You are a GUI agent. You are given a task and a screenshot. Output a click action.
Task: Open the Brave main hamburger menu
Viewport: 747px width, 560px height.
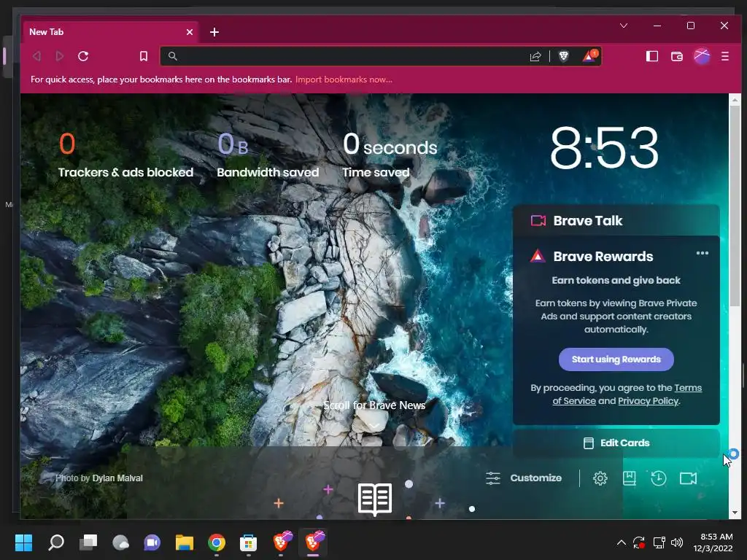pyautogui.click(x=724, y=56)
